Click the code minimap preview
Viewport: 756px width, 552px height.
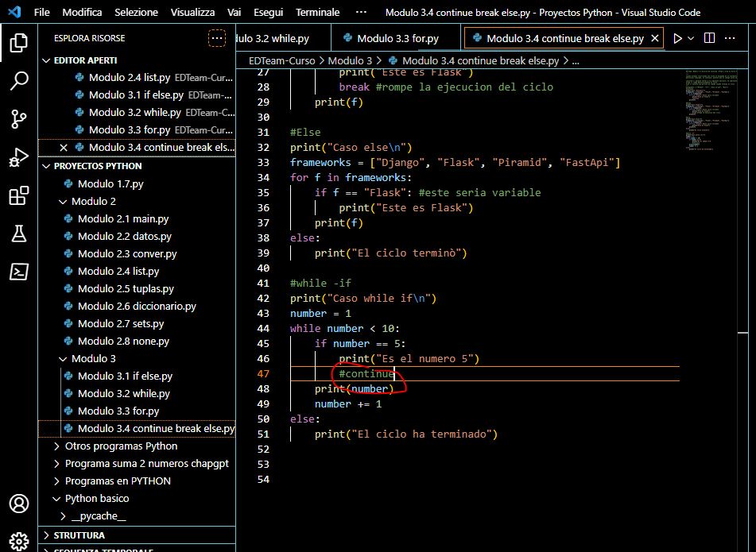tap(711, 110)
